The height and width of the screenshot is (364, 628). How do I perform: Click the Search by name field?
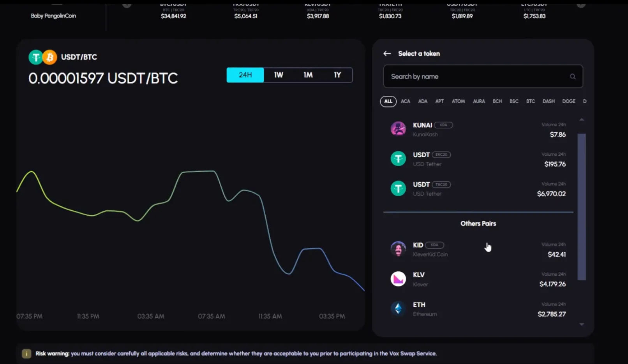483,76
